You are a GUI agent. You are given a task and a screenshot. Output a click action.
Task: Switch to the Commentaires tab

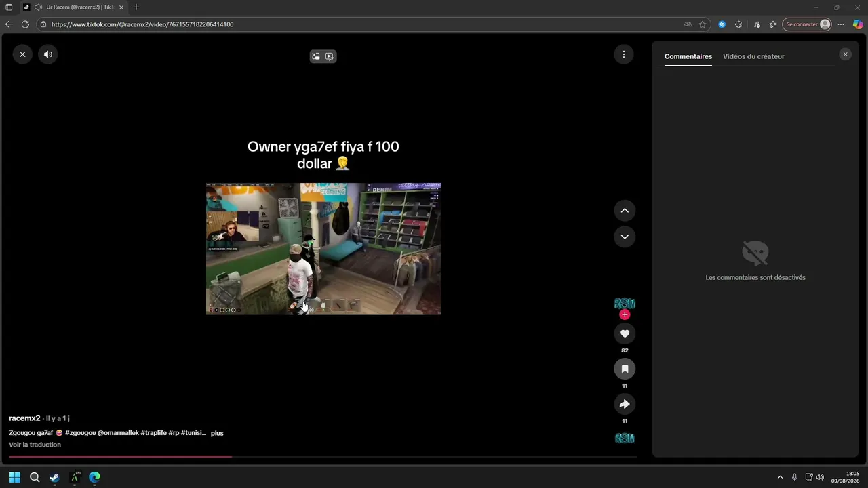pyautogui.click(x=688, y=56)
